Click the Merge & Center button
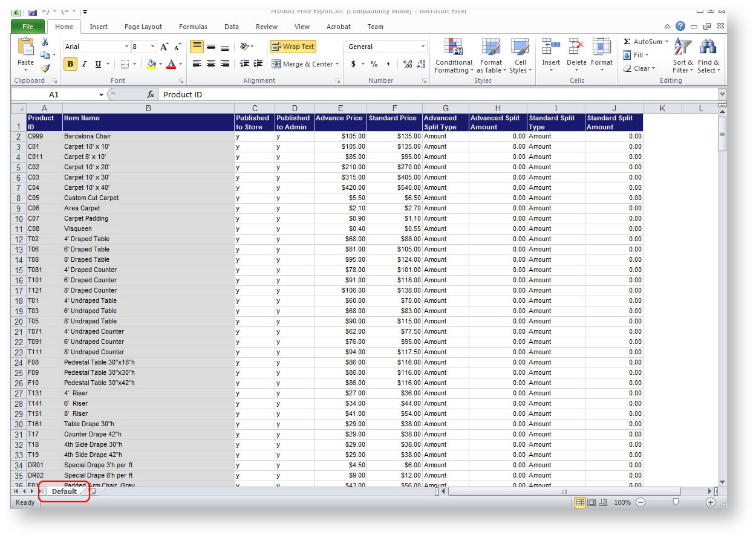Screen dimensions: 756x538 (x=302, y=64)
